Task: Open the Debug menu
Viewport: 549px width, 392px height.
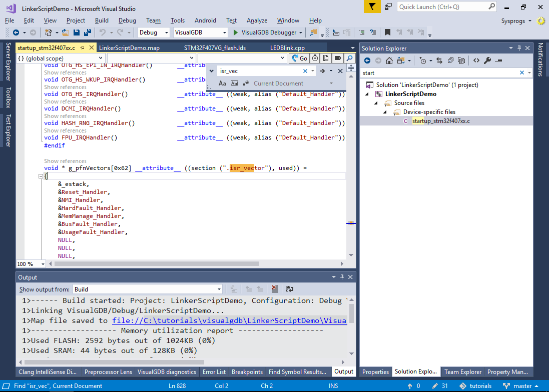Action: 127,20
